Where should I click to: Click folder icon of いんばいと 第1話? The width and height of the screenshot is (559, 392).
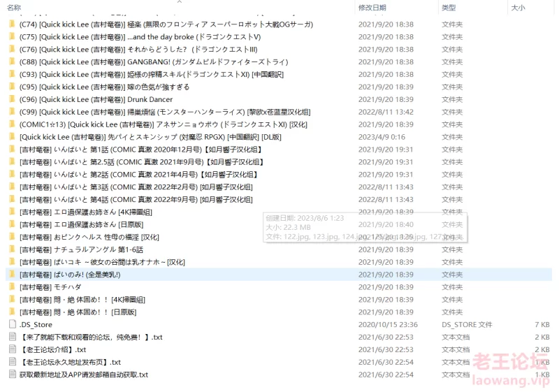(12, 149)
